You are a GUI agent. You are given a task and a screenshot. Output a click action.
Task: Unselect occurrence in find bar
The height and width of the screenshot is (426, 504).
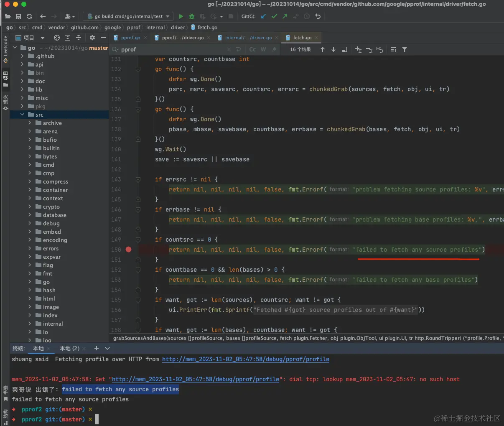[369, 49]
